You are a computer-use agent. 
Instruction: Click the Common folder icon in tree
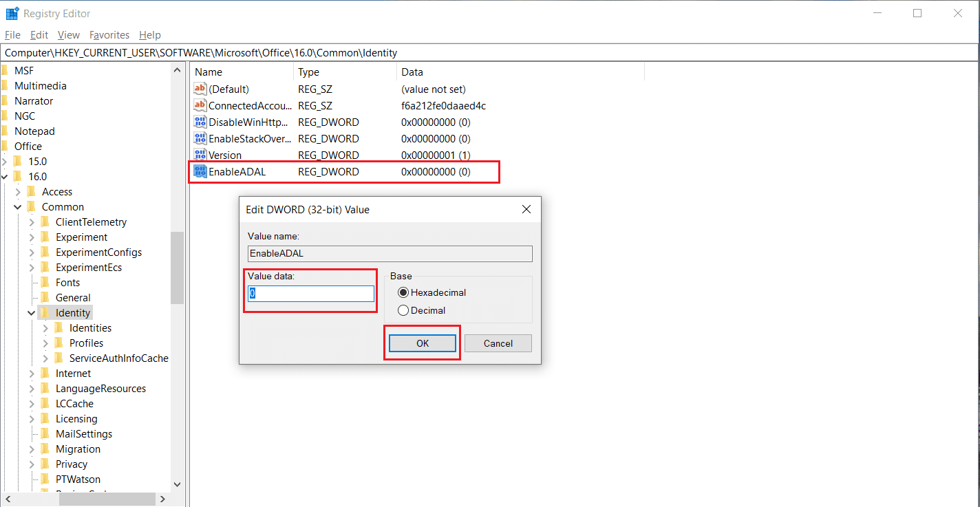tap(32, 207)
